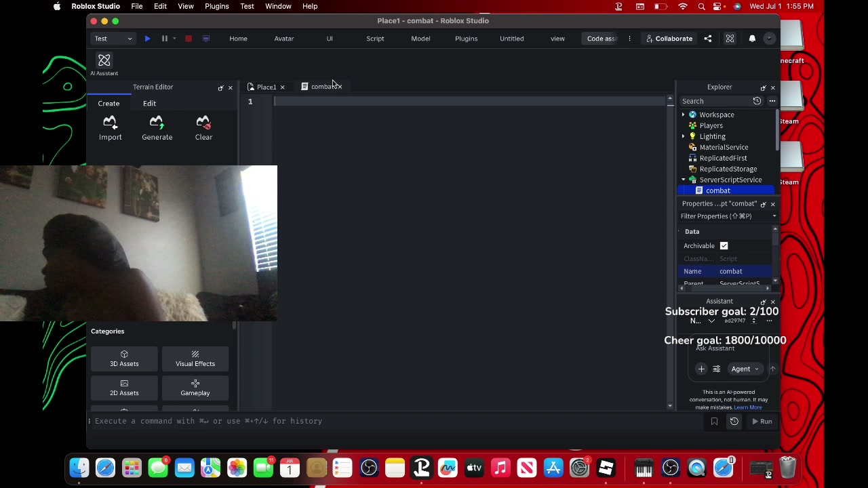Image resolution: width=868 pixels, height=488 pixels.
Task: Click the Name property value field
Action: click(x=745, y=271)
